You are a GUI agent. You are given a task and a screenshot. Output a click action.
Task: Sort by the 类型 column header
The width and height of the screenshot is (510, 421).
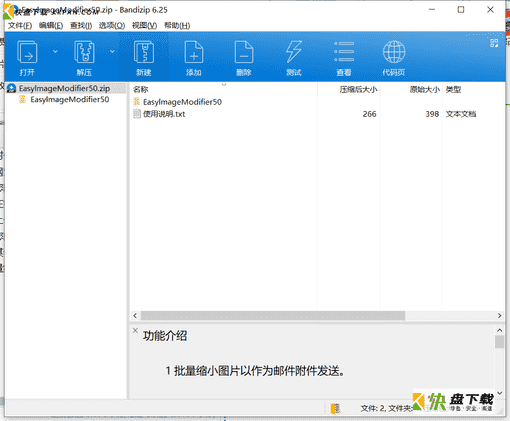pos(453,89)
